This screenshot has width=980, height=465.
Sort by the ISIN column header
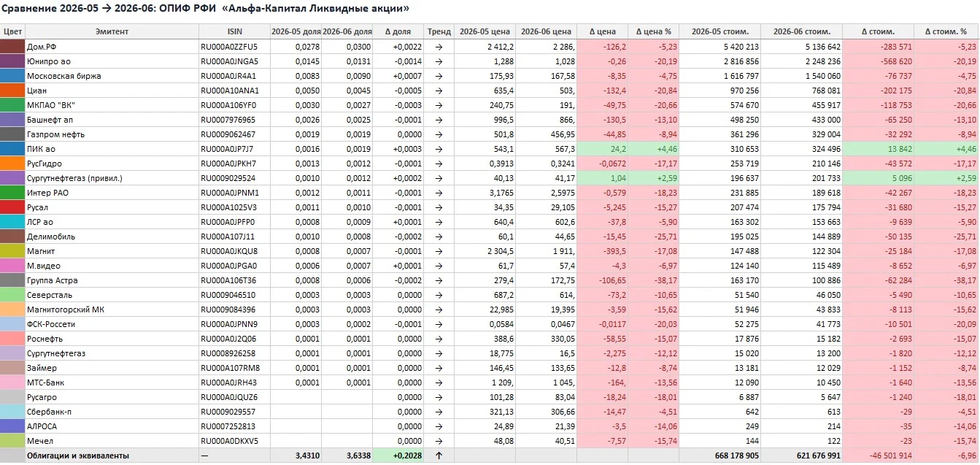[x=234, y=31]
